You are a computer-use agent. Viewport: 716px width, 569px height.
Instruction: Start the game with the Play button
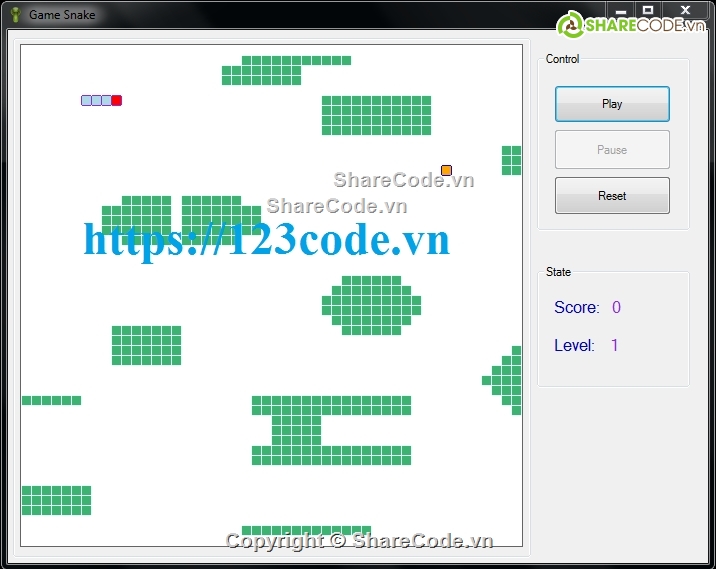click(x=612, y=104)
